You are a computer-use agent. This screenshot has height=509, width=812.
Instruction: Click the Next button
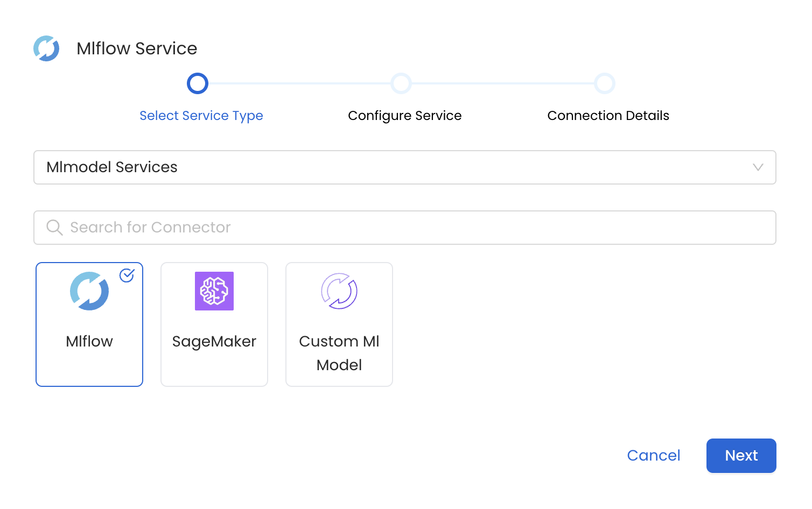tap(741, 456)
